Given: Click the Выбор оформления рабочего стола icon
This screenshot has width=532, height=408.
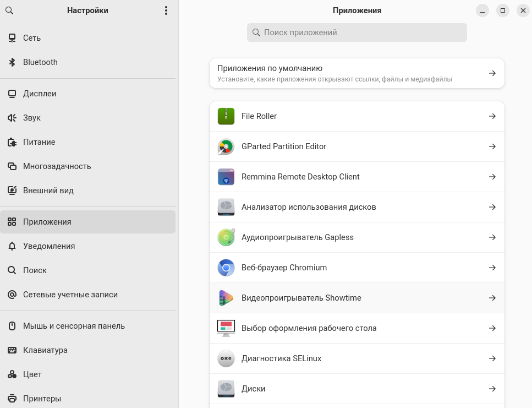Looking at the screenshot, I should click(226, 328).
